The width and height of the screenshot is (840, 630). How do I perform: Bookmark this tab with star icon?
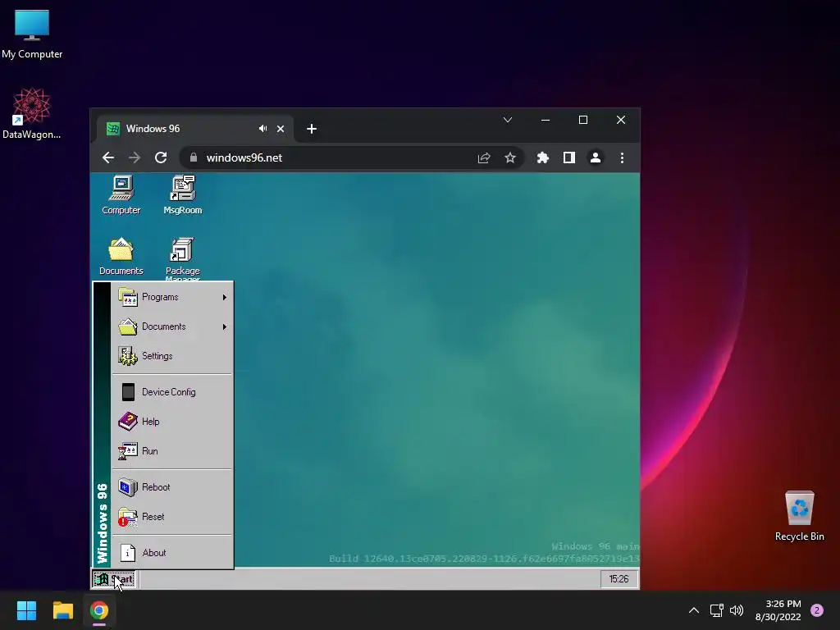pyautogui.click(x=510, y=157)
